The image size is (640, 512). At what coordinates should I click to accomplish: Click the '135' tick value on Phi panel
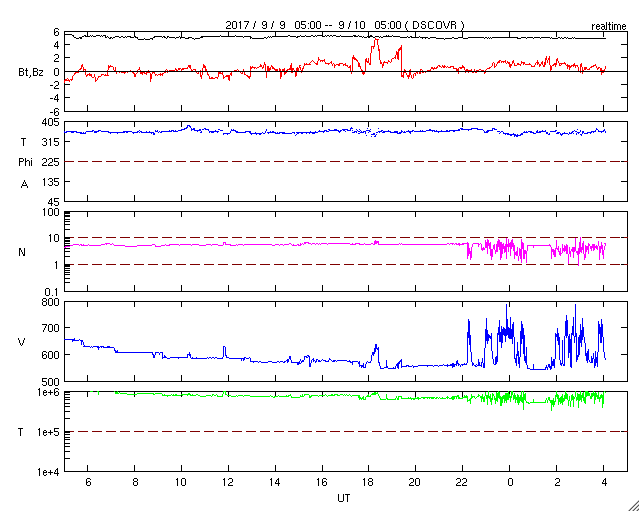[x=51, y=182]
